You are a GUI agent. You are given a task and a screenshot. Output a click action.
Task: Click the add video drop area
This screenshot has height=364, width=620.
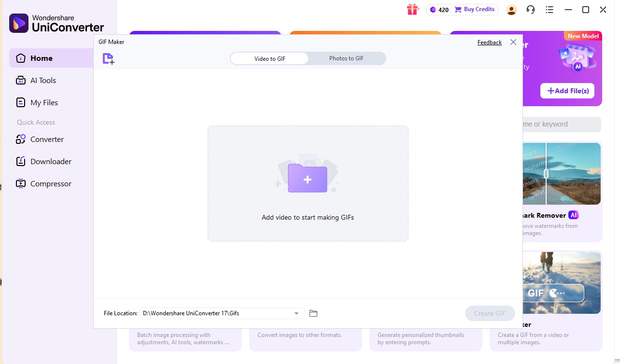coord(308,183)
